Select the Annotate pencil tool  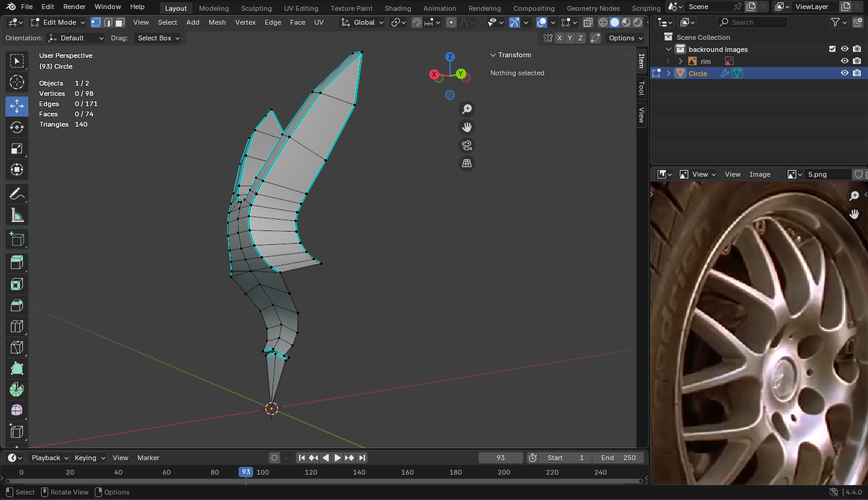[x=17, y=194]
